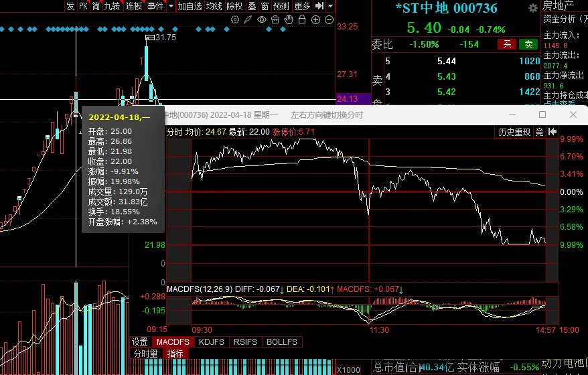The height and width of the screenshot is (375, 588).
Task: Select the RSIFS indicator tab
Action: click(x=245, y=342)
